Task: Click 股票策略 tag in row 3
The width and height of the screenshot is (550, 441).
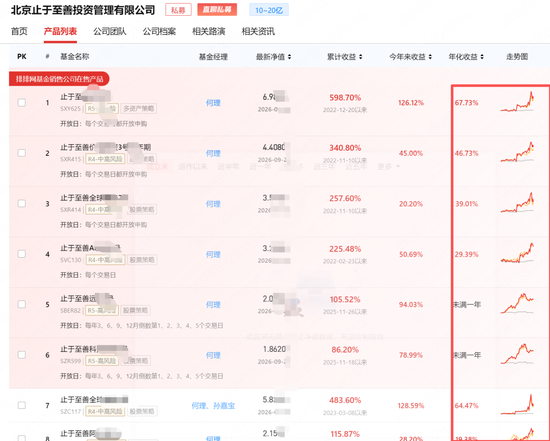Action: 142,209
